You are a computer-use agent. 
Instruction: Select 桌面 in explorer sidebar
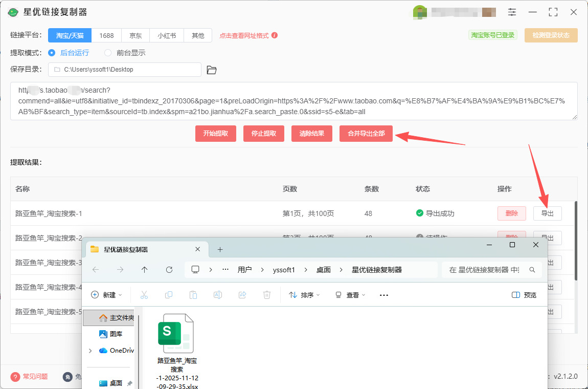coord(110,383)
